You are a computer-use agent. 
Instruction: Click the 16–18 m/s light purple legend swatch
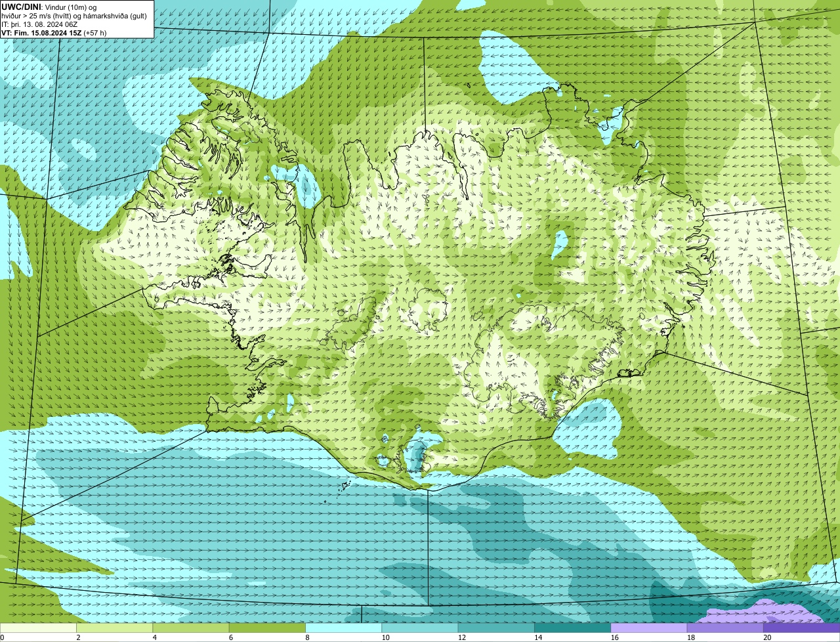648,628
